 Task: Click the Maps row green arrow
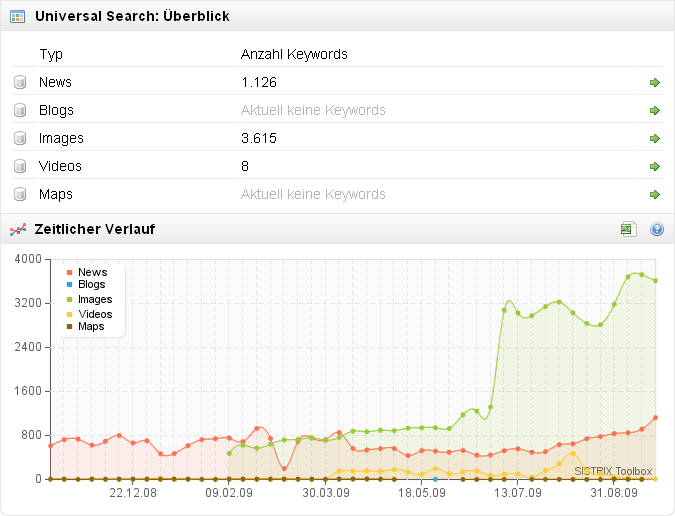pos(655,194)
